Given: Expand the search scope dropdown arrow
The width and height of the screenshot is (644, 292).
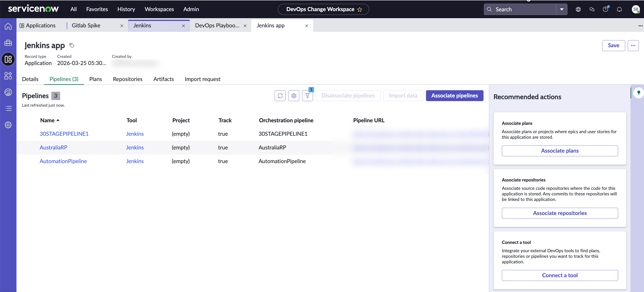Looking at the screenshot, I should pos(562,9).
